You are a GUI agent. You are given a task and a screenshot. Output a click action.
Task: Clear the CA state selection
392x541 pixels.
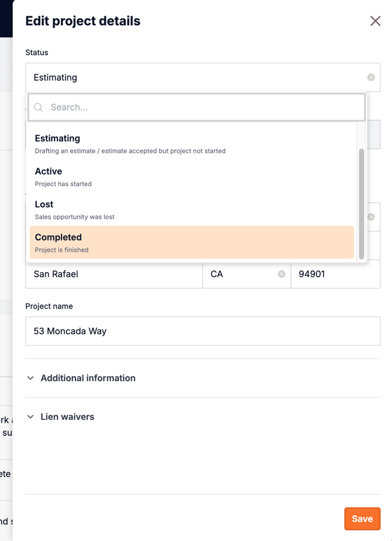pos(281,274)
